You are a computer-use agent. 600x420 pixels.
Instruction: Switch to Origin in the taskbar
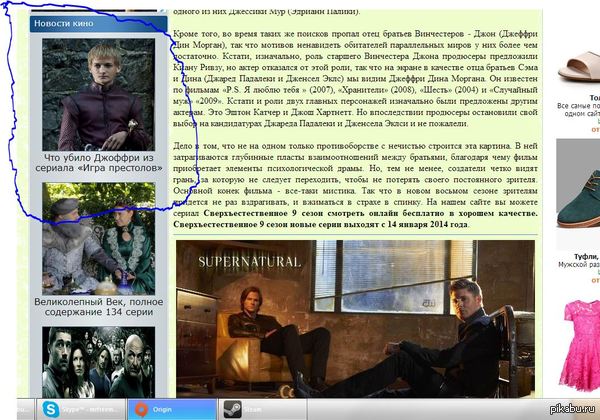(x=172, y=409)
